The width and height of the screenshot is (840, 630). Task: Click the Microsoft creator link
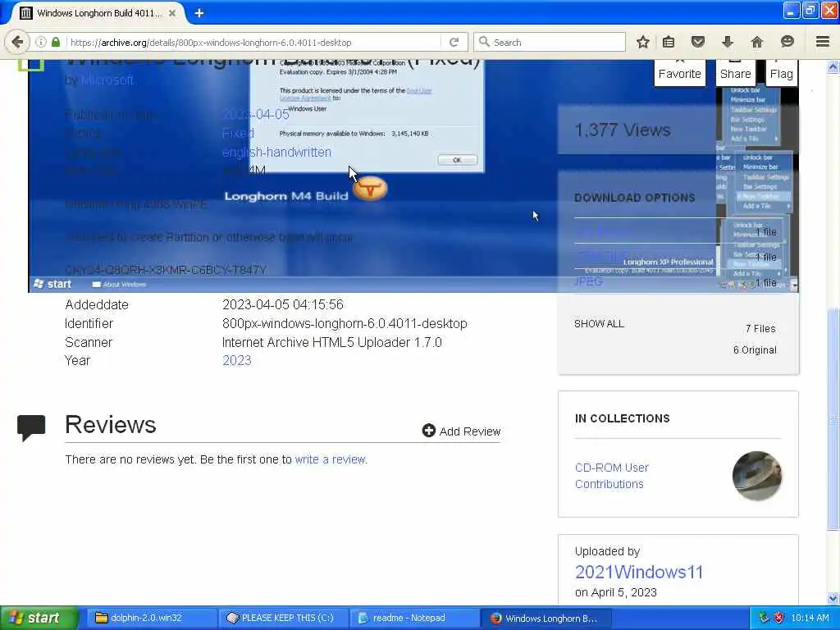(107, 80)
